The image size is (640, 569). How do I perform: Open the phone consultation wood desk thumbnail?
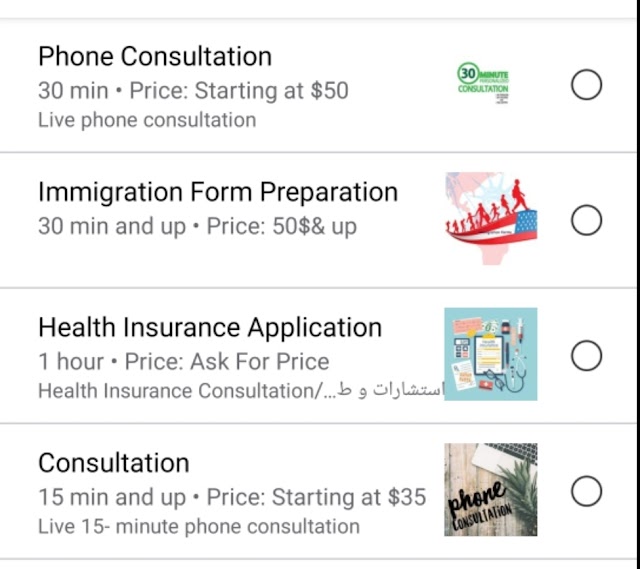(491, 489)
